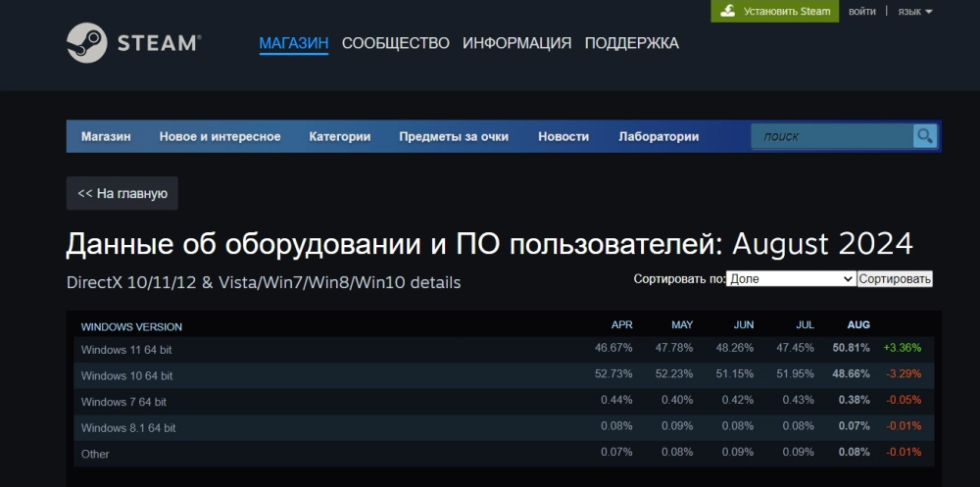
Task: Click the войти login link
Action: click(862, 12)
